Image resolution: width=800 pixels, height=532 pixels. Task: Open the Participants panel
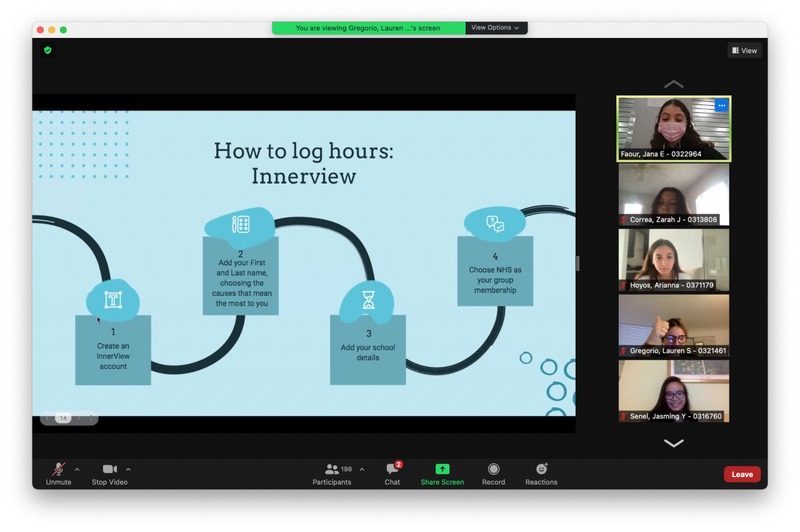332,474
